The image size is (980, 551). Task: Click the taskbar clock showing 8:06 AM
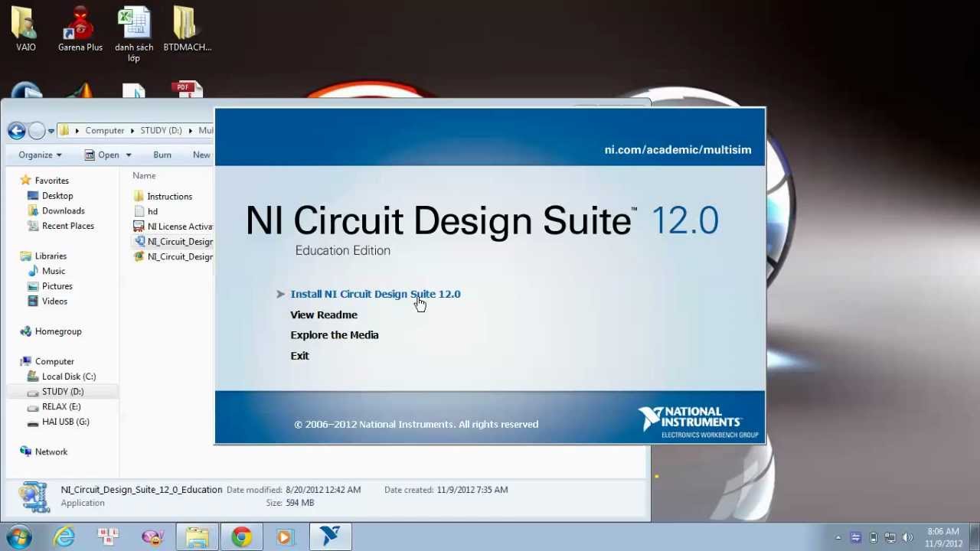[943, 537]
